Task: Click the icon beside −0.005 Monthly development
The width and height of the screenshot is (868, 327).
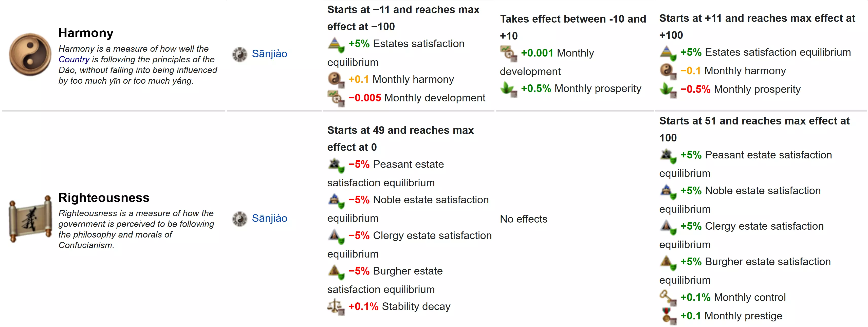Action: click(x=336, y=98)
